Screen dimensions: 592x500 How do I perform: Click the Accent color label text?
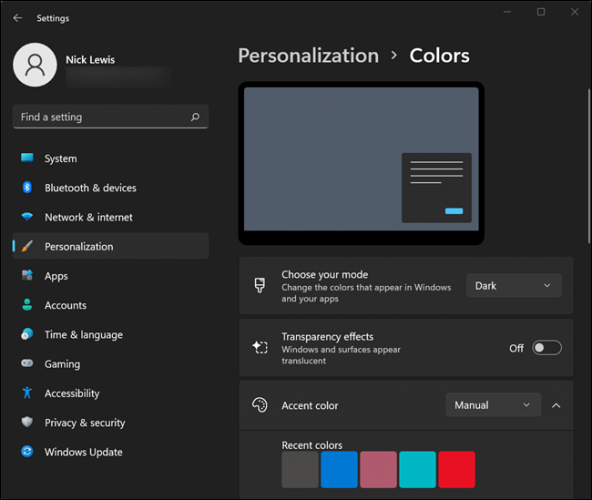point(310,406)
